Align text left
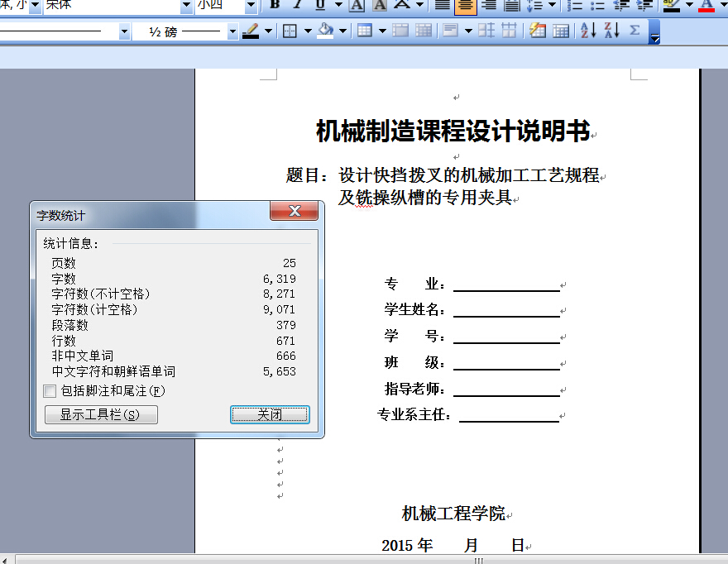This screenshot has height=564, width=728. tap(442, 5)
